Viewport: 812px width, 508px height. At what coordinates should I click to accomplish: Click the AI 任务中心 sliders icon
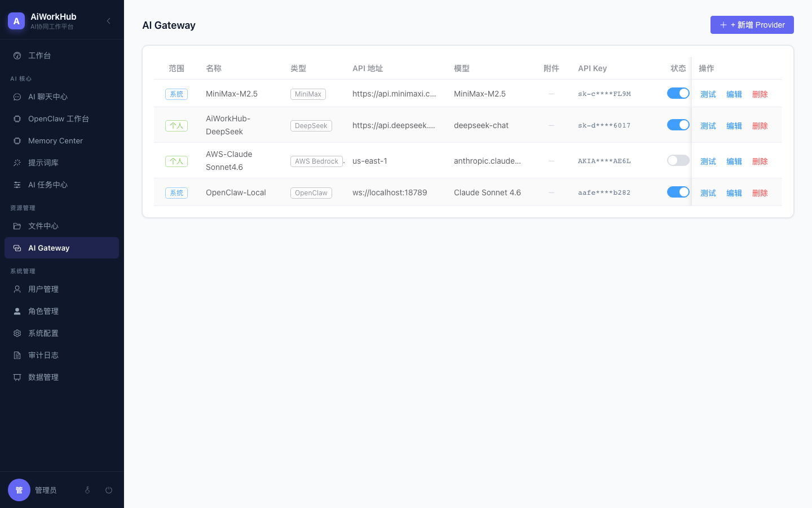point(17,185)
